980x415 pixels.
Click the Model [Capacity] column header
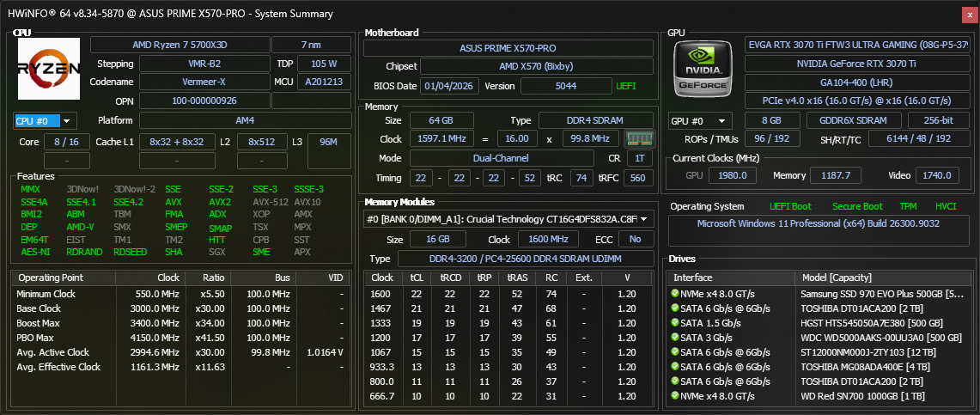(883, 278)
